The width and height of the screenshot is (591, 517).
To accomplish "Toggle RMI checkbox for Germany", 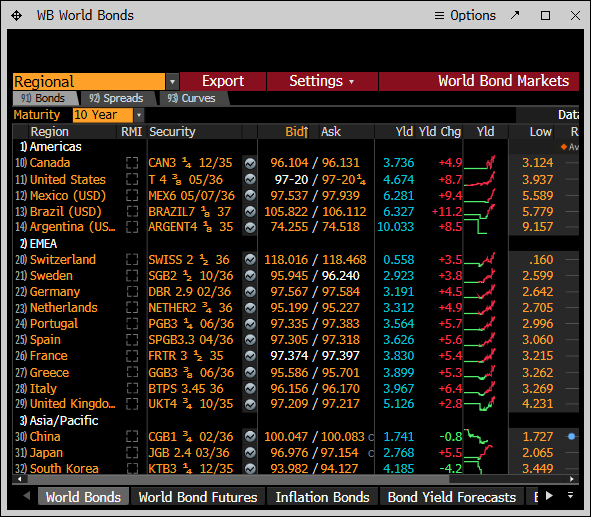I will pyautogui.click(x=132, y=292).
